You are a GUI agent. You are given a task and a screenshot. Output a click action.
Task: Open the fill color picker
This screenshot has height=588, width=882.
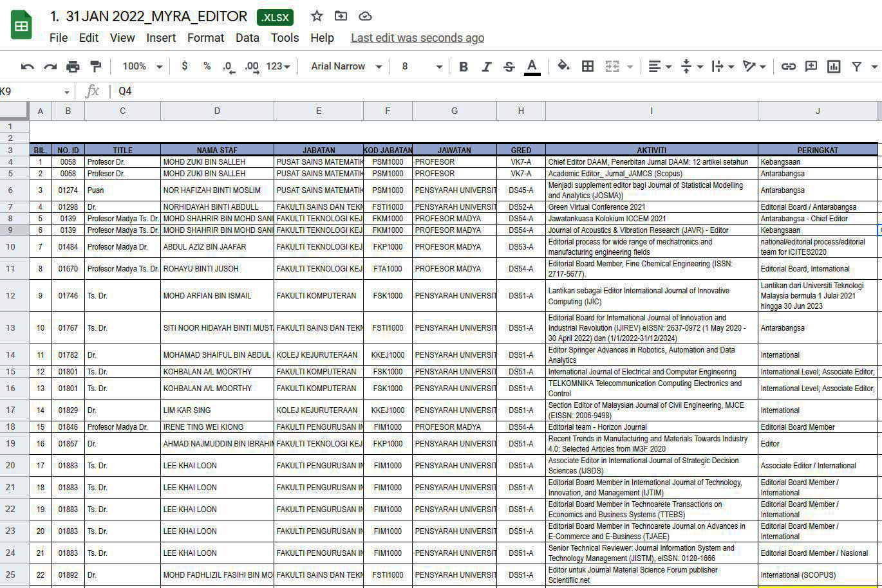pyautogui.click(x=563, y=66)
